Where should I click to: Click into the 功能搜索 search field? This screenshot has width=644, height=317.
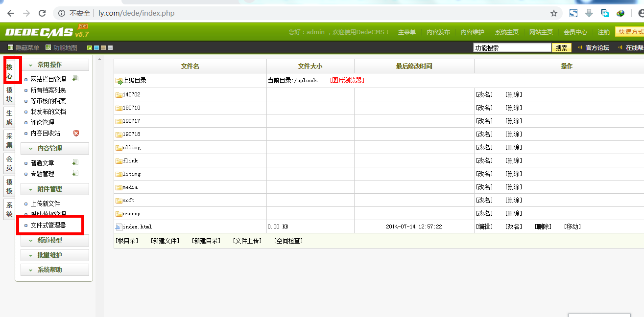(512, 48)
